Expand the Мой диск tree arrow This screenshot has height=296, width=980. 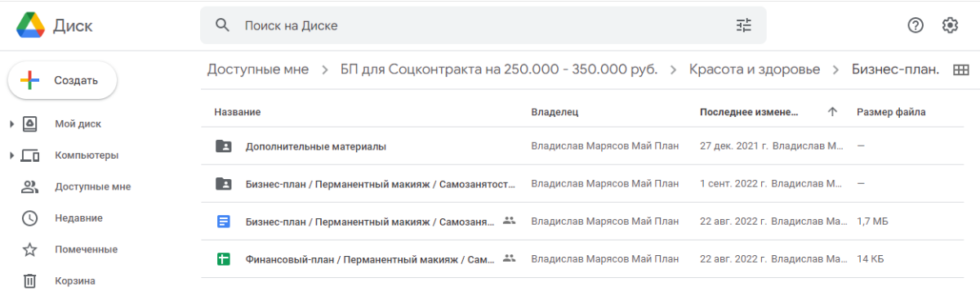[11, 124]
